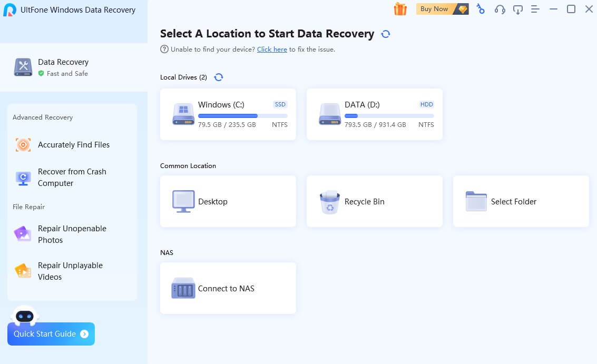
Task: Open the hamburger menu
Action: tap(535, 9)
